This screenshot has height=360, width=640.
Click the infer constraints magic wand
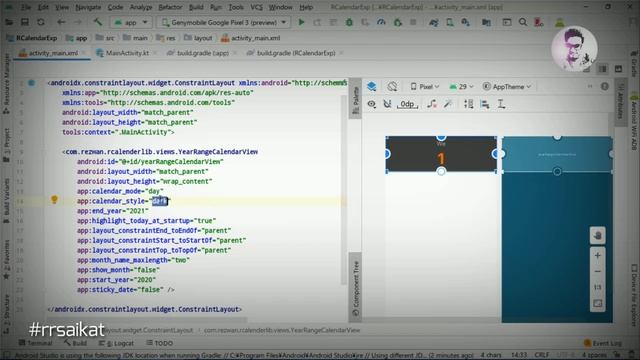point(448,104)
